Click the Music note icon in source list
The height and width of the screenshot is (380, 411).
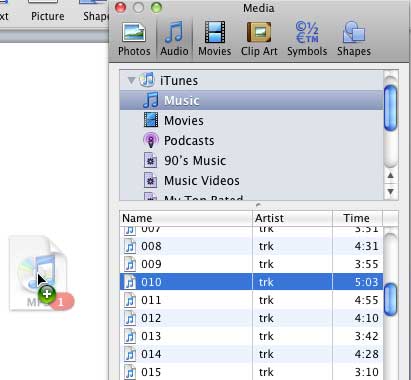(151, 100)
